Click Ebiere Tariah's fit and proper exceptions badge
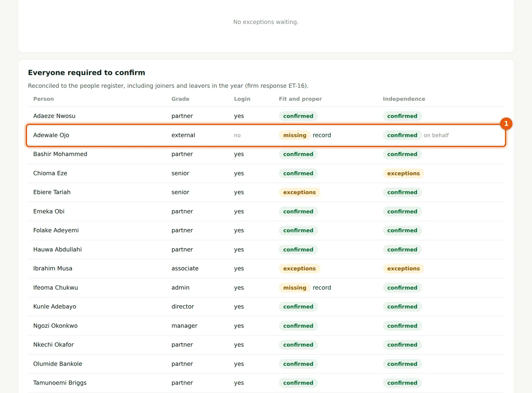The width and height of the screenshot is (532, 393). click(x=299, y=192)
